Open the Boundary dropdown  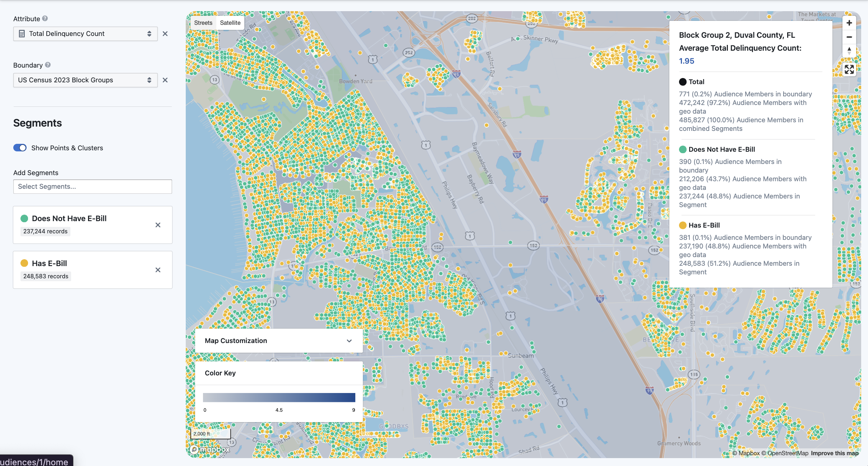(x=85, y=80)
